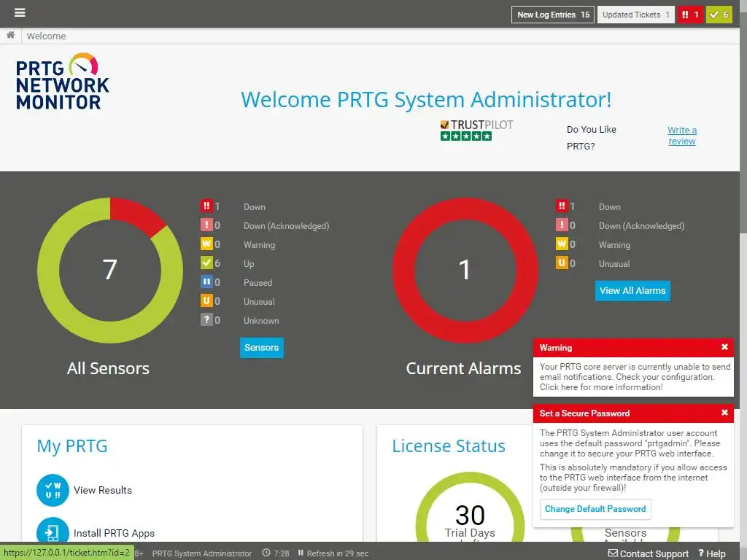The height and width of the screenshot is (560, 747).
Task: Open View Results link text
Action: 102,490
